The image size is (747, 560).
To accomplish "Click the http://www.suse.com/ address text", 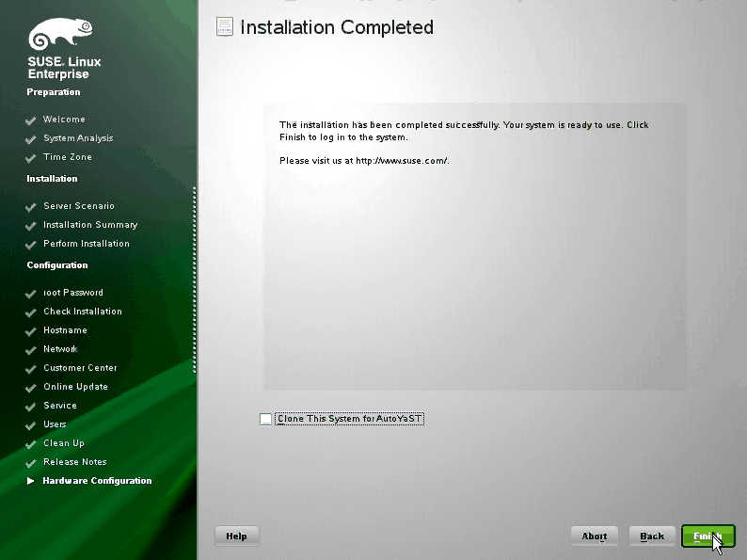I will click(402, 161).
